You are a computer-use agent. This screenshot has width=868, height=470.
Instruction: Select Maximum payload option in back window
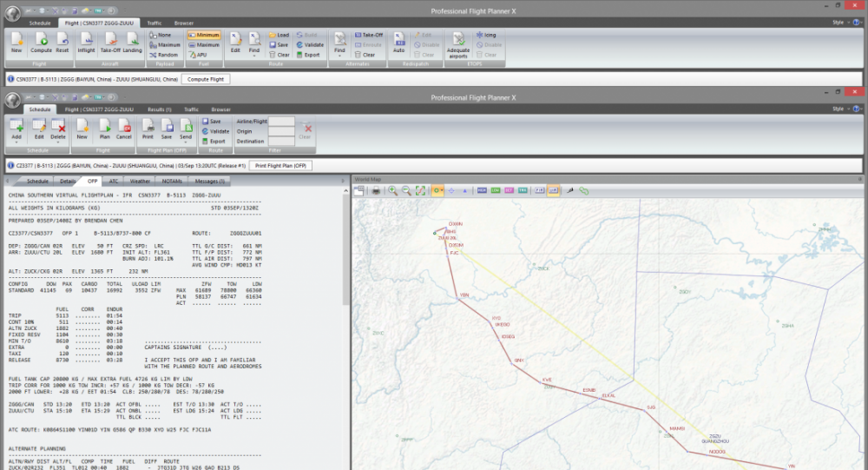tap(164, 45)
